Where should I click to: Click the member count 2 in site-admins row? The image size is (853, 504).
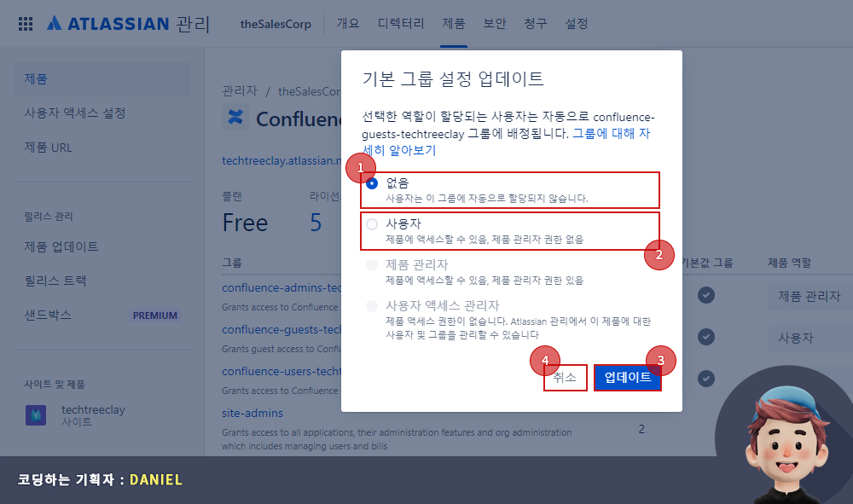tap(641, 430)
